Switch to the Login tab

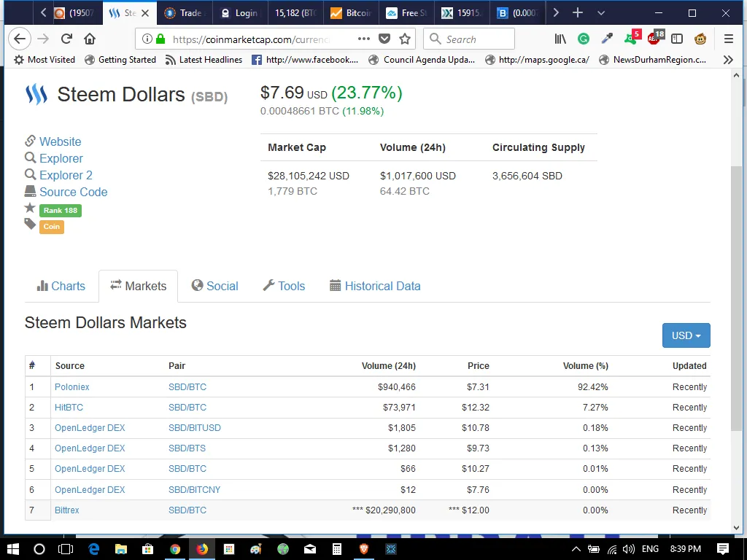[240, 13]
